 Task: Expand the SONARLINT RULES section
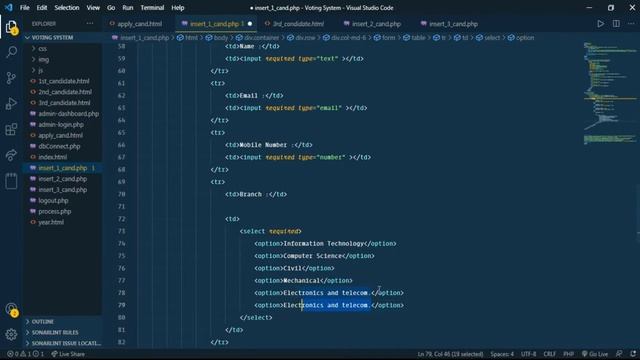(55, 333)
